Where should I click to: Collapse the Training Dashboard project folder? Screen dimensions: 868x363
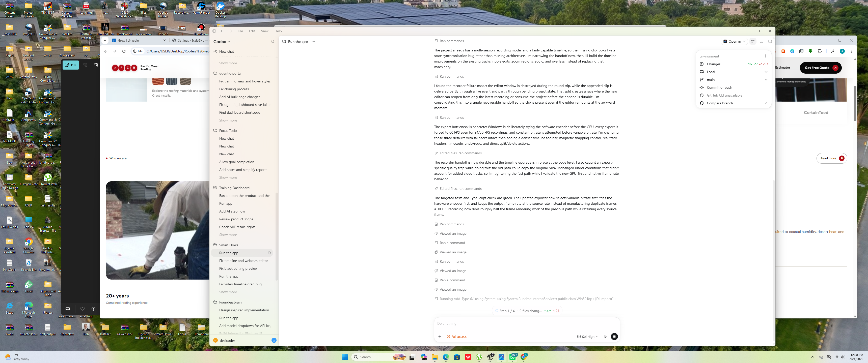(x=234, y=188)
